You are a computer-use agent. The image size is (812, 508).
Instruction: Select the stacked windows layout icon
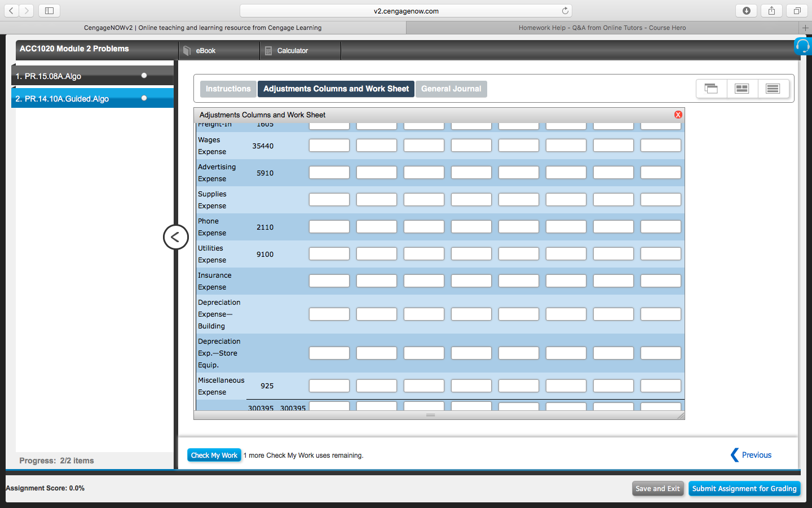click(x=711, y=89)
